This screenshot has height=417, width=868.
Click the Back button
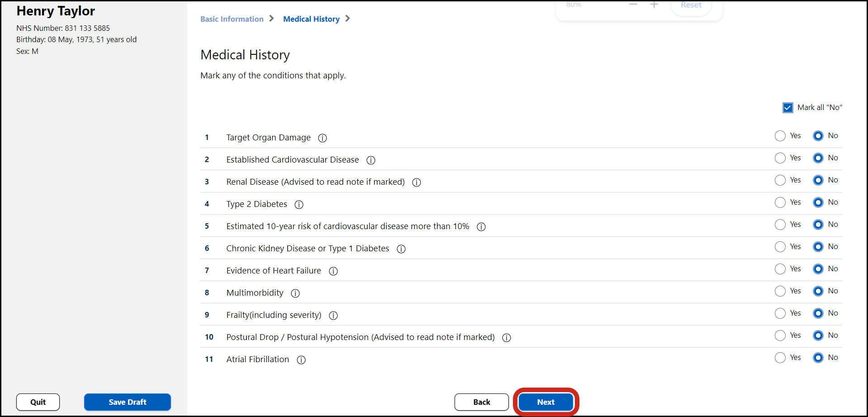481,402
